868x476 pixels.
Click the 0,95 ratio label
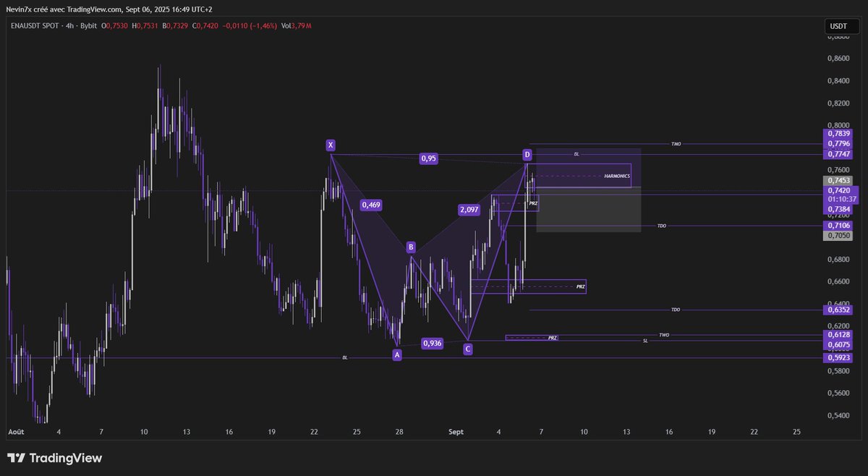click(429, 158)
